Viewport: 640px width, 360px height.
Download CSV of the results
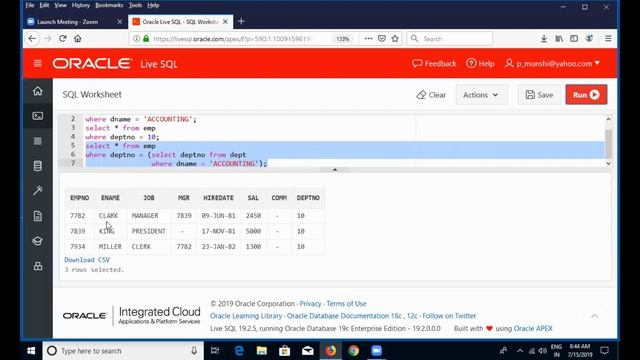pos(87,260)
